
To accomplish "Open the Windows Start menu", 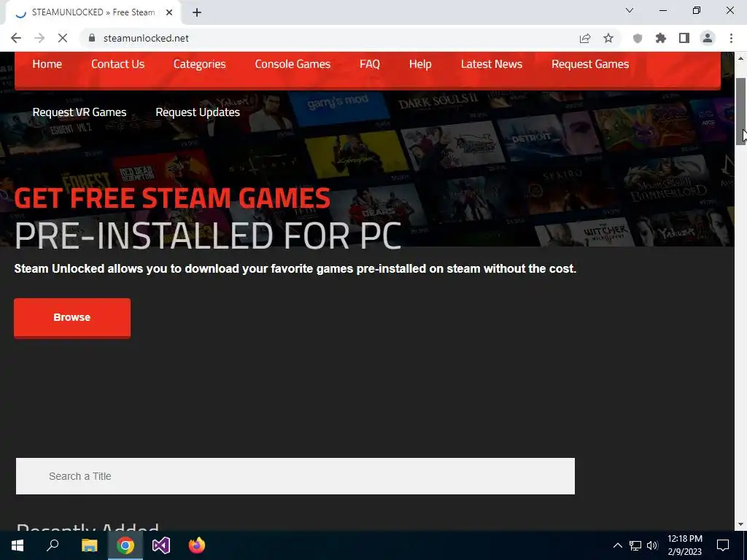I will [x=18, y=545].
